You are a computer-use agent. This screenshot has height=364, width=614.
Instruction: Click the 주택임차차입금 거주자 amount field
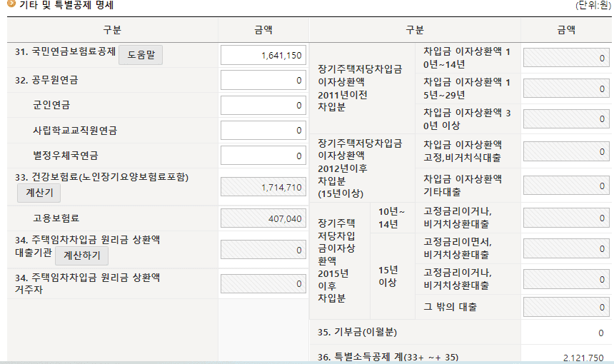tap(263, 283)
